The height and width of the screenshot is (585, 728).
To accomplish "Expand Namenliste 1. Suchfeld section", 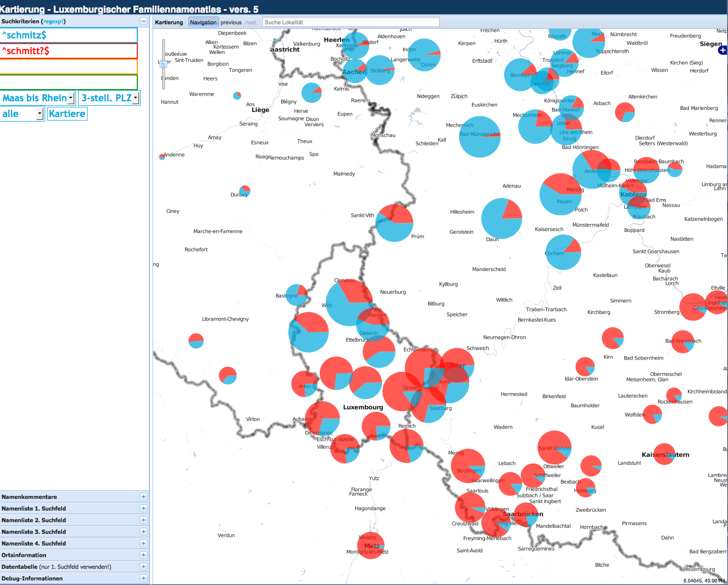I will (143, 509).
